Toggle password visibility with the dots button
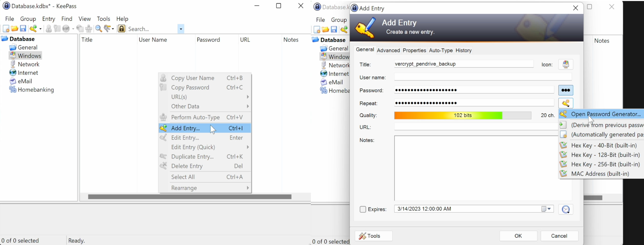This screenshot has width=644, height=245. point(566,90)
